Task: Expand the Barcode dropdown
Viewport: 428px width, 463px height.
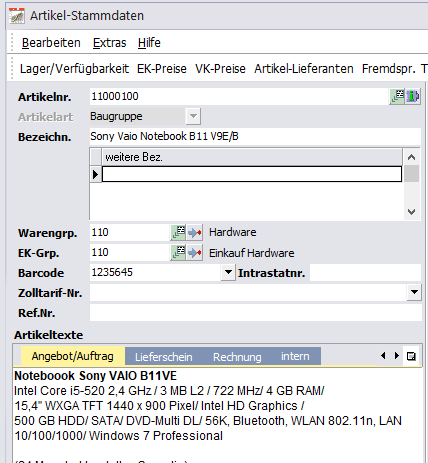Action: pos(228,272)
